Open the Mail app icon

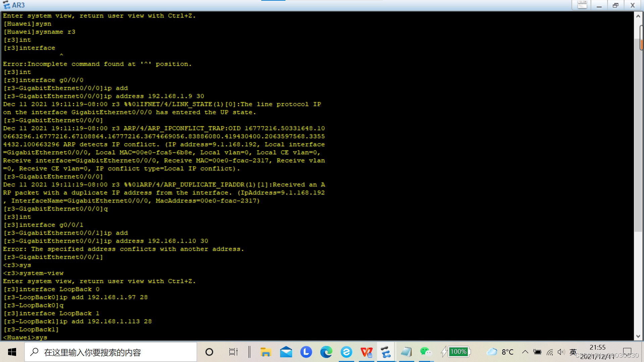click(286, 352)
